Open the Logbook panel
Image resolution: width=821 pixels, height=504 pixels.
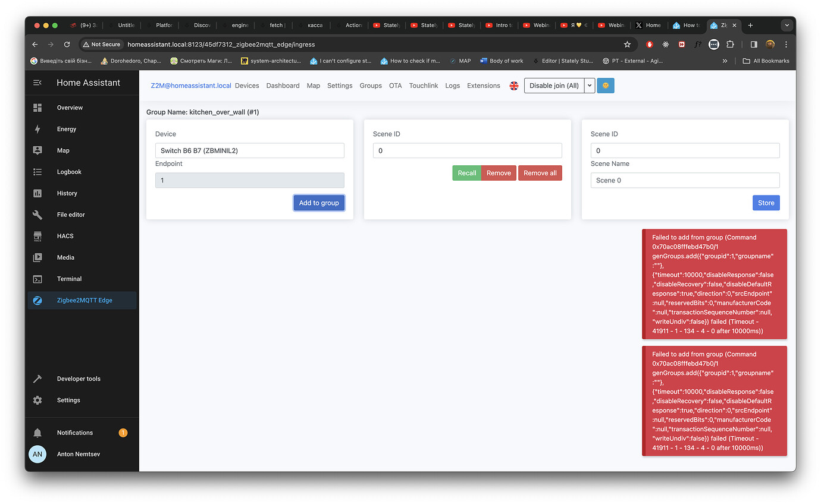[82, 172]
